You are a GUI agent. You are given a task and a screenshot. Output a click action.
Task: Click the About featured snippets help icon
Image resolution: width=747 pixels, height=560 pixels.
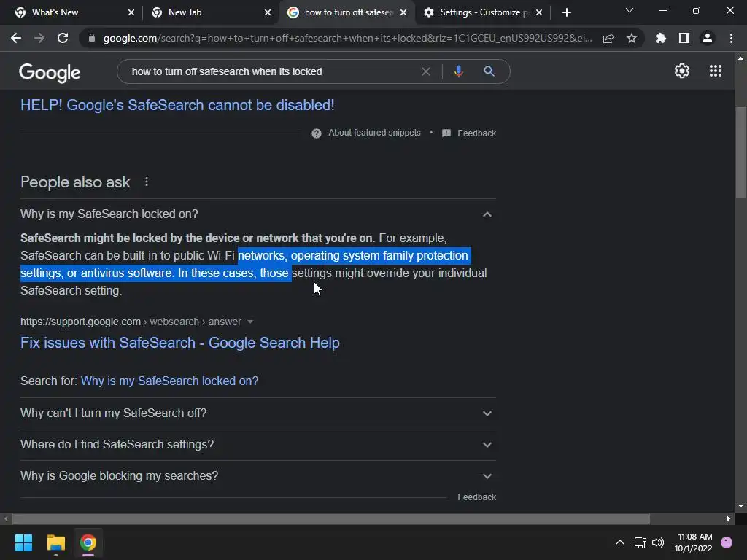pos(317,133)
